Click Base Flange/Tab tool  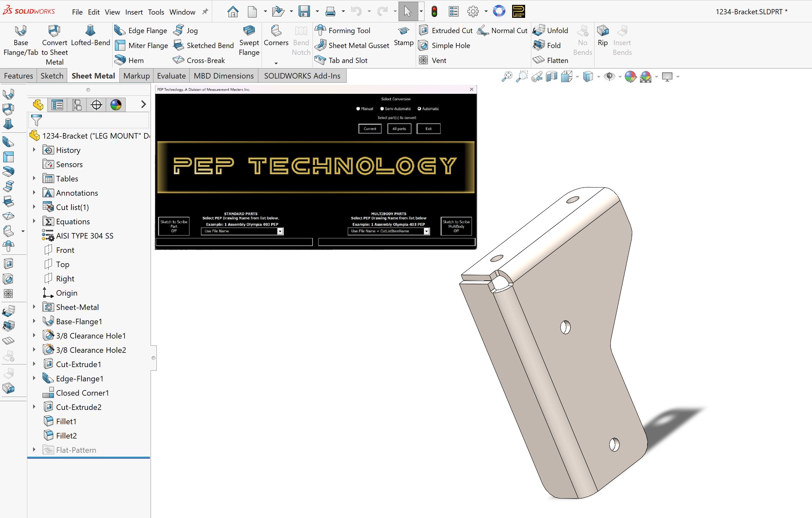click(20, 41)
